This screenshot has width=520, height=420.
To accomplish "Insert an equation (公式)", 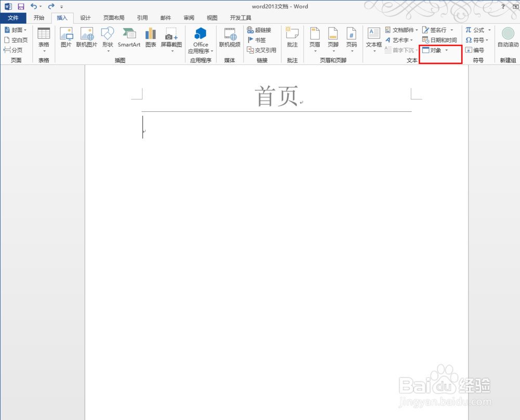I will [x=475, y=30].
